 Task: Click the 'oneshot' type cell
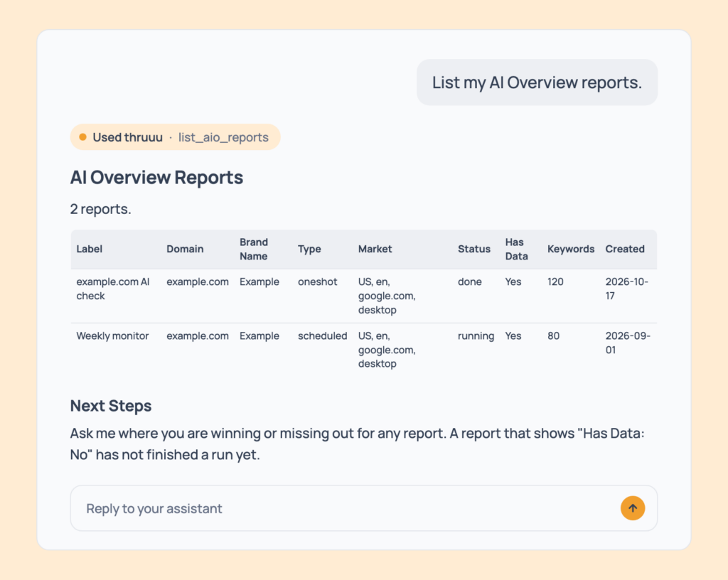(x=317, y=281)
